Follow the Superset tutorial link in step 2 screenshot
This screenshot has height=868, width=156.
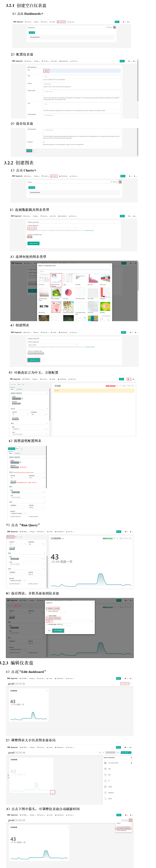click(x=89, y=231)
